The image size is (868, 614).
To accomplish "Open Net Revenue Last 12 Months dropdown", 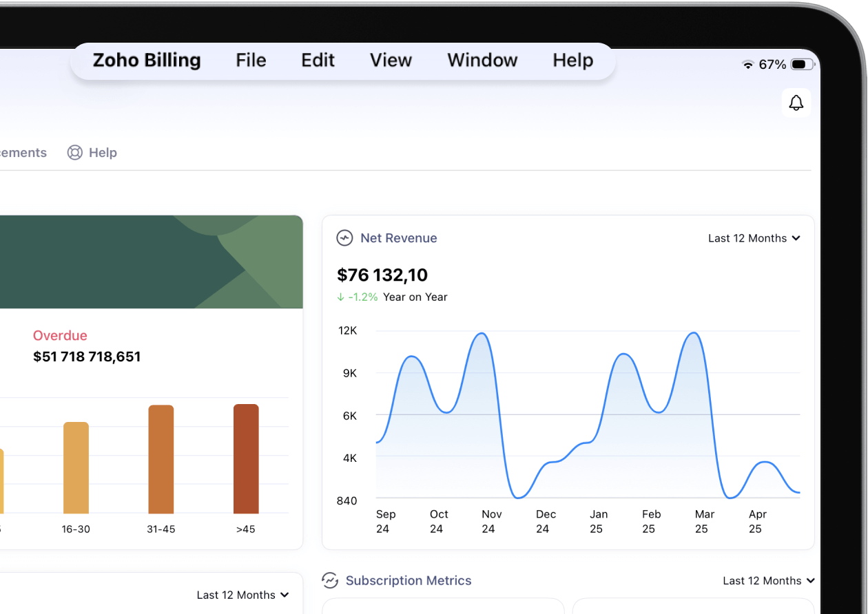I will 754,238.
